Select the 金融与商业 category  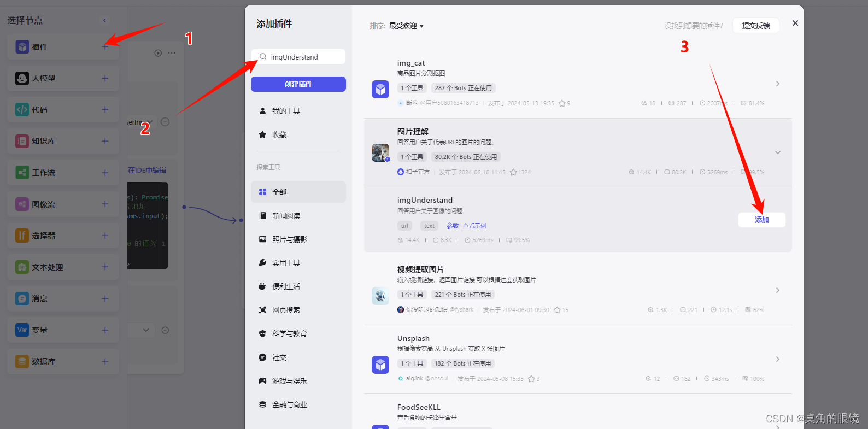coord(298,405)
